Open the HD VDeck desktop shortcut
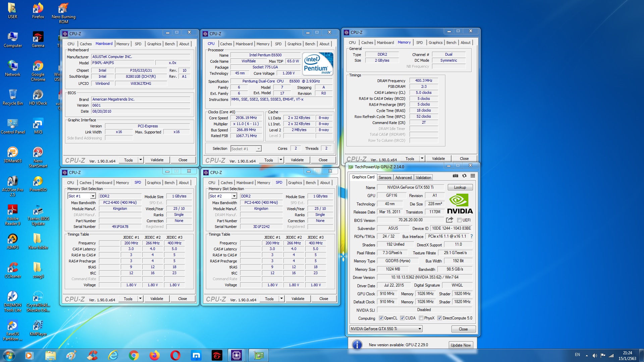Viewport: 644px width, 362px height. pos(38,97)
